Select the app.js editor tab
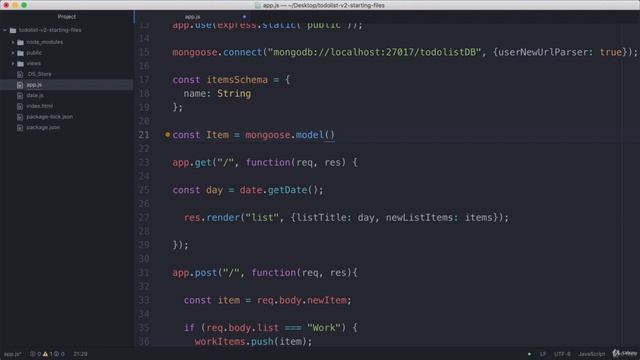Image resolution: width=640 pixels, height=360 pixels. tap(192, 17)
